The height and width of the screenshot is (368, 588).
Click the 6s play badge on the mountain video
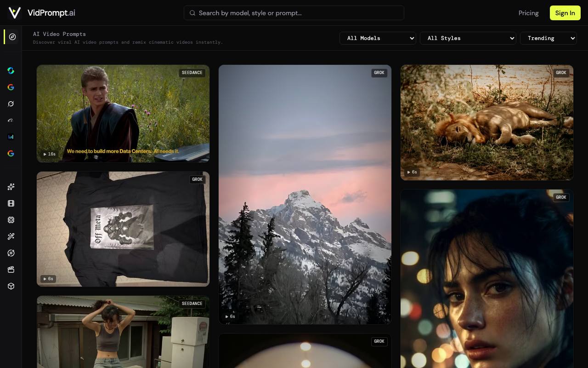tap(230, 316)
